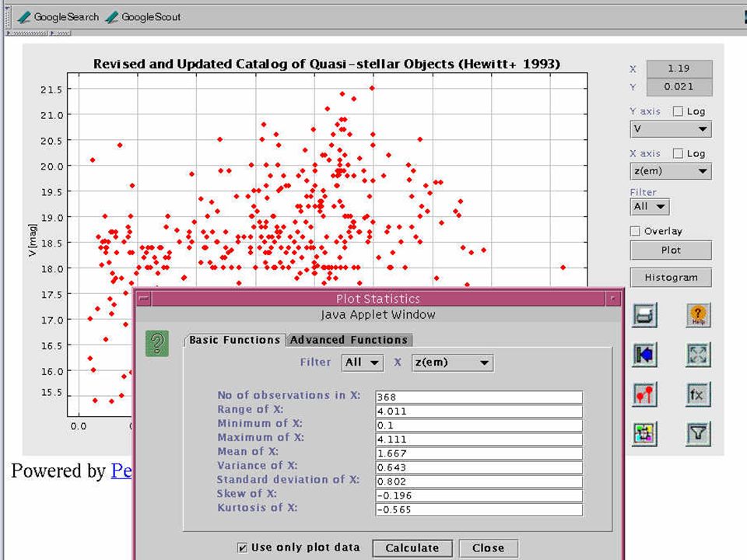Close the Plot Statistics dialog with Close button
The image size is (747, 560).
pyautogui.click(x=489, y=548)
